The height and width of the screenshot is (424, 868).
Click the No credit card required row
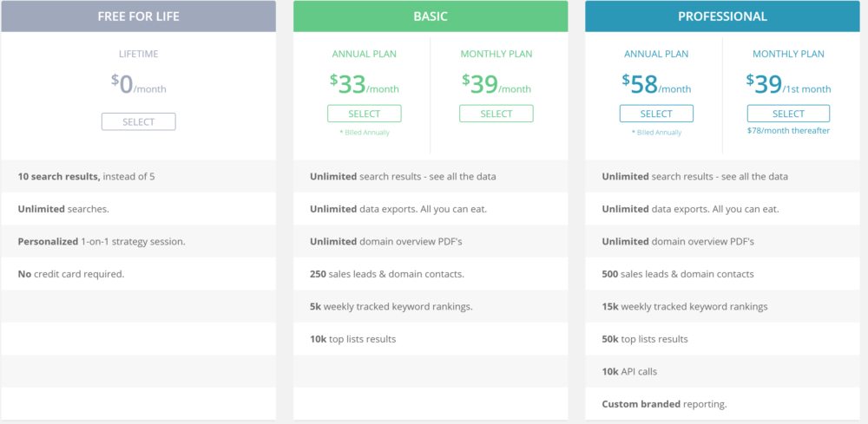click(138, 274)
